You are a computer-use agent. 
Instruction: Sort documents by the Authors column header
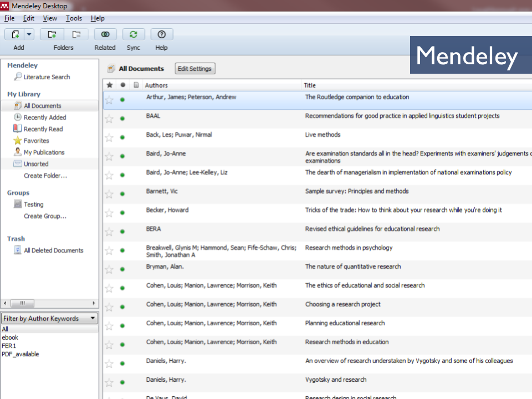(156, 85)
